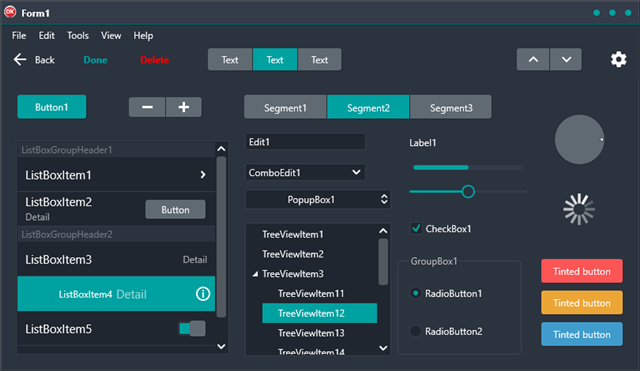
Task: Click the plus stepper button
Action: tap(184, 107)
